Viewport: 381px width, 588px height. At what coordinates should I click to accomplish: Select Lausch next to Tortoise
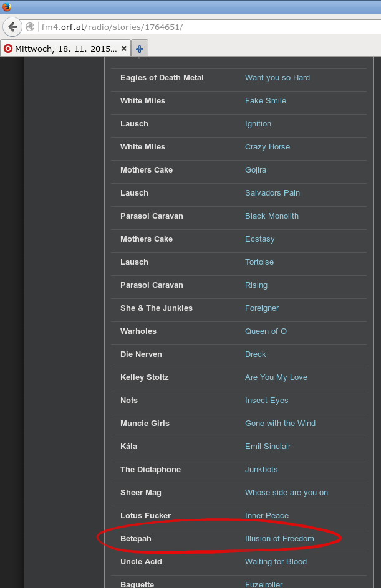tap(134, 262)
